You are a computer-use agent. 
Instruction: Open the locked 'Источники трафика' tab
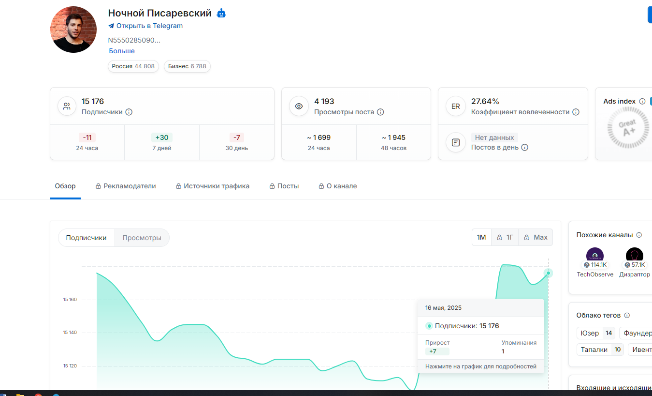click(212, 186)
